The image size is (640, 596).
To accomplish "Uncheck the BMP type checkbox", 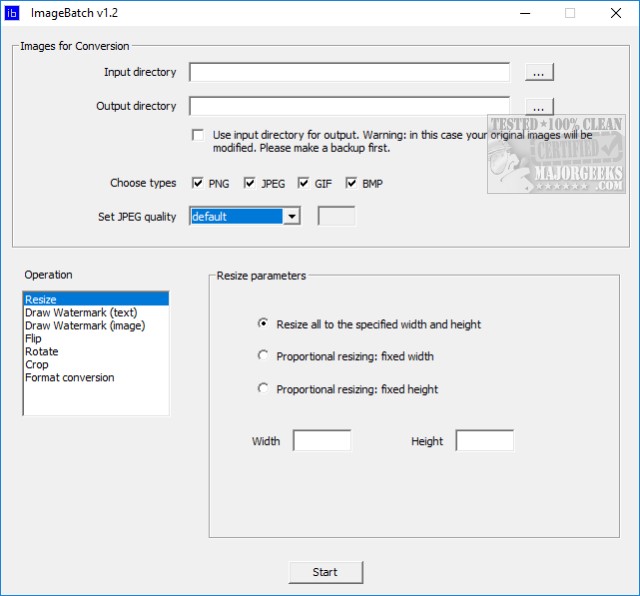I will pyautogui.click(x=351, y=183).
